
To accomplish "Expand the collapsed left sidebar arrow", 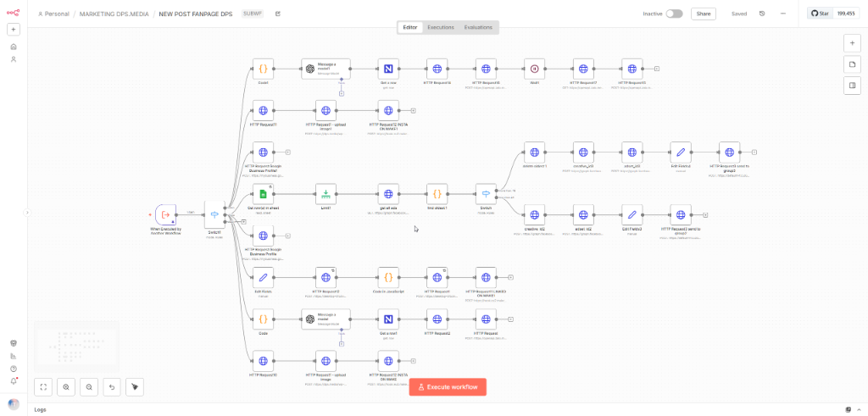I will click(x=27, y=213).
